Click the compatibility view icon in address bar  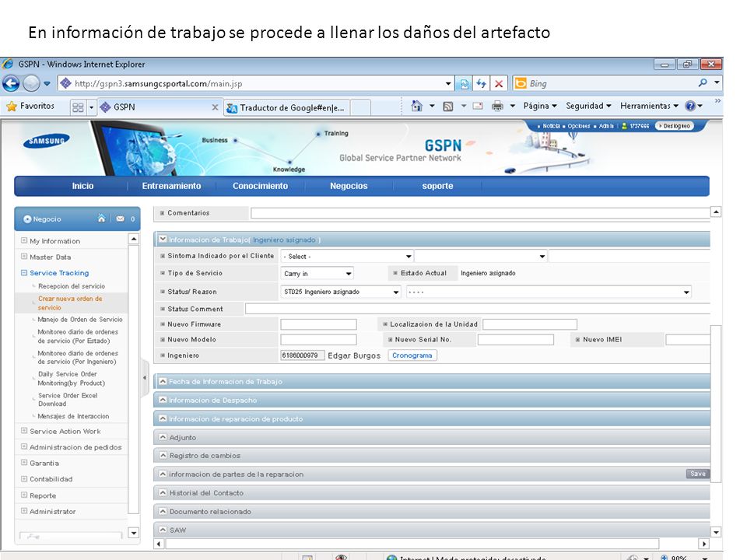[464, 84]
